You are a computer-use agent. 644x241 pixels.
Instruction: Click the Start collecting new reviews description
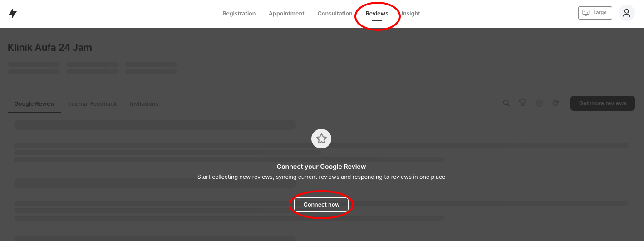[x=321, y=177]
